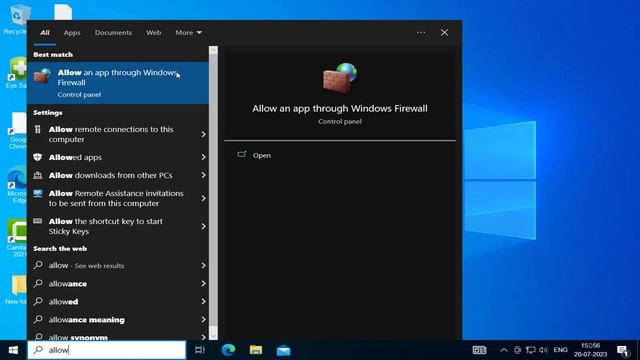Expand 'allowance meaning' suggestion chevron

coord(203,320)
